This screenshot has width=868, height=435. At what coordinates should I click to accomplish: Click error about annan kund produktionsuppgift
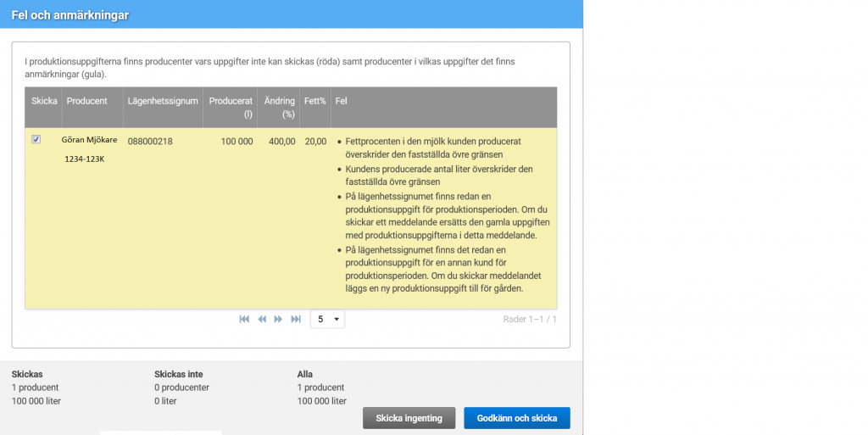[442, 270]
